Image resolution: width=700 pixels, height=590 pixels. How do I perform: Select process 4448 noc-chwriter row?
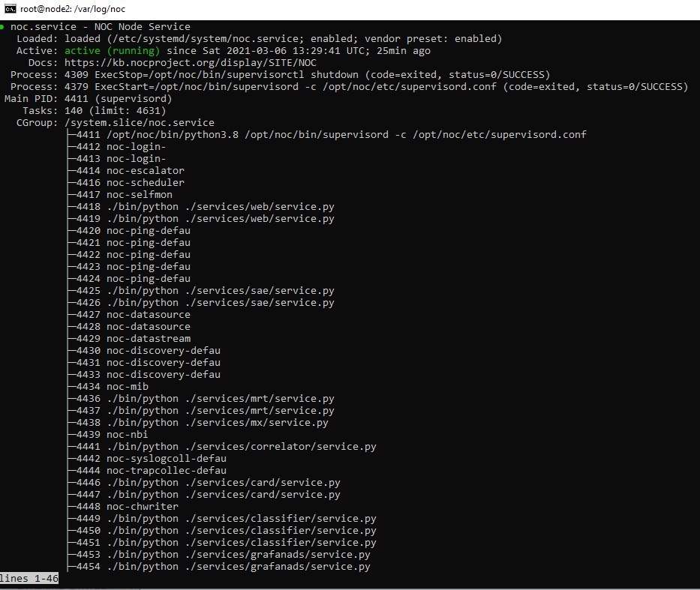tap(123, 507)
